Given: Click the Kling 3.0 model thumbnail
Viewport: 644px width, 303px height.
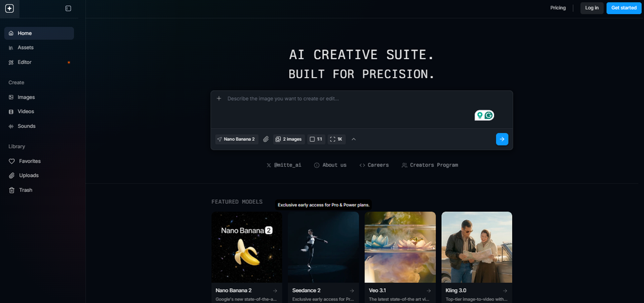Looking at the screenshot, I should point(477,246).
